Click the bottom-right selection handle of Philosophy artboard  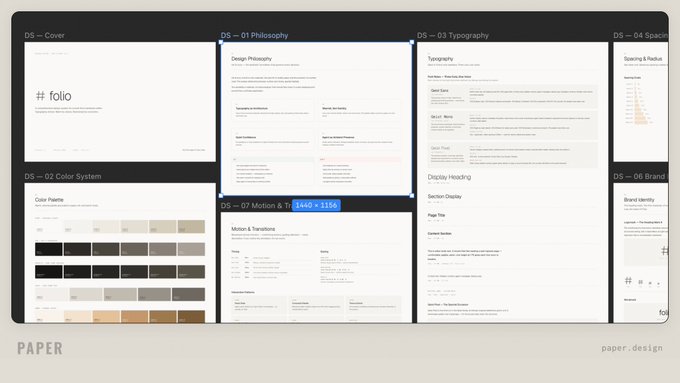click(x=412, y=196)
